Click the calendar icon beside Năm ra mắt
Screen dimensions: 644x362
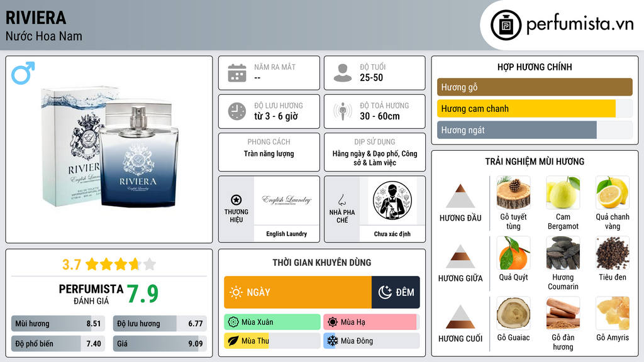tap(237, 73)
